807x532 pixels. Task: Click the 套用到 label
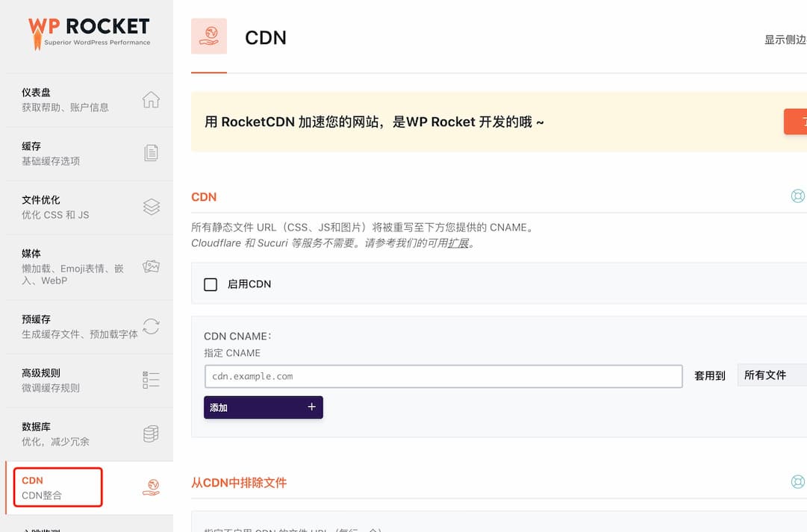710,375
